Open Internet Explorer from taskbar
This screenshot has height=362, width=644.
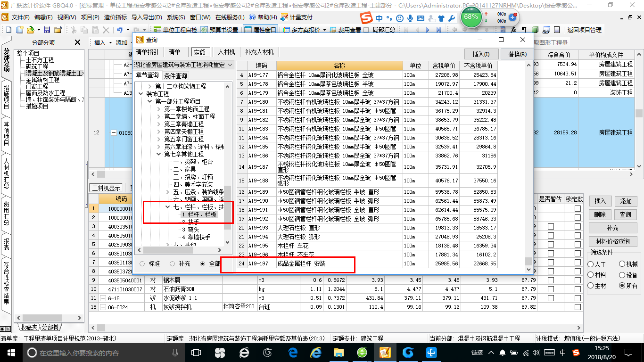pos(315,352)
